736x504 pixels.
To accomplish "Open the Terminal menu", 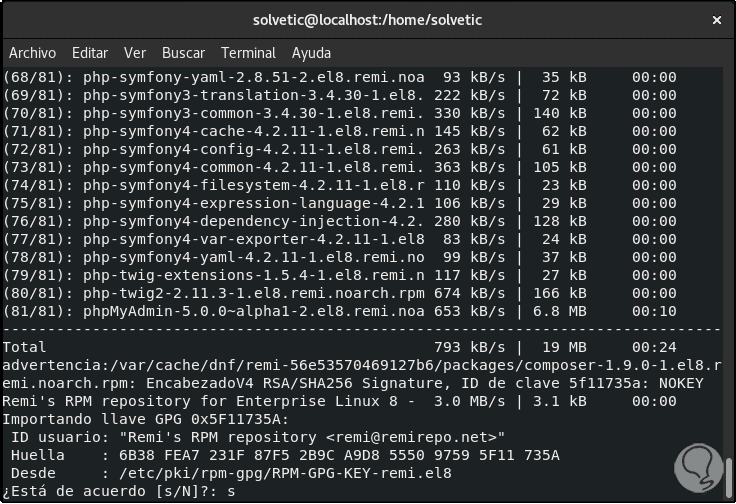I will click(248, 53).
